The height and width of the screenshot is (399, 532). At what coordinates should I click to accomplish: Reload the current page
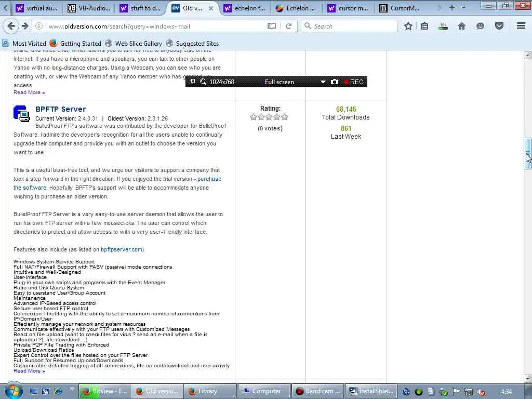tap(288, 26)
